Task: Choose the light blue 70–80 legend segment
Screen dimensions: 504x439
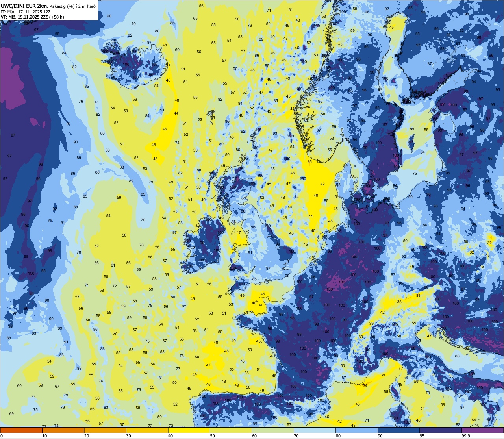Action: click(x=315, y=430)
